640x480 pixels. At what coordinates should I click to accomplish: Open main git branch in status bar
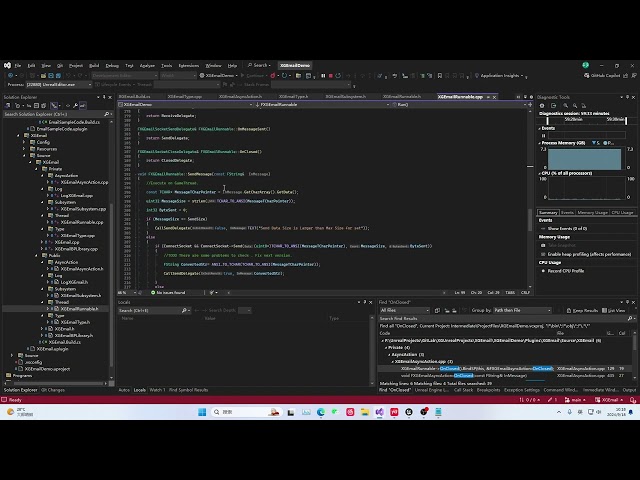tap(576, 400)
